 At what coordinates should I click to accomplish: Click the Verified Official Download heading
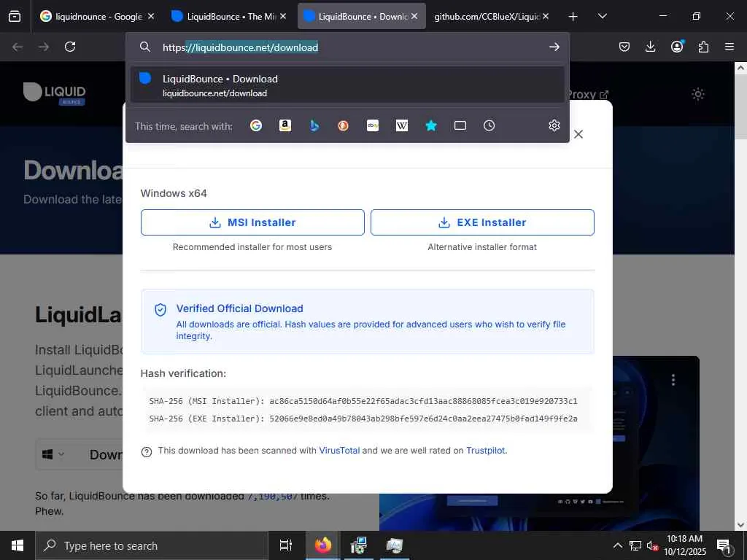click(239, 308)
